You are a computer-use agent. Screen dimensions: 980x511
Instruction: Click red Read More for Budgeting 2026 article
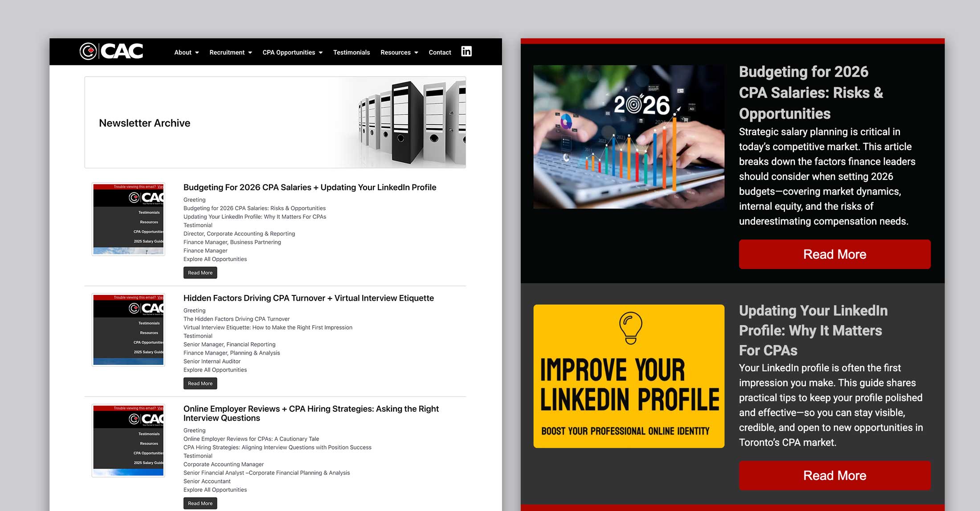click(x=834, y=254)
